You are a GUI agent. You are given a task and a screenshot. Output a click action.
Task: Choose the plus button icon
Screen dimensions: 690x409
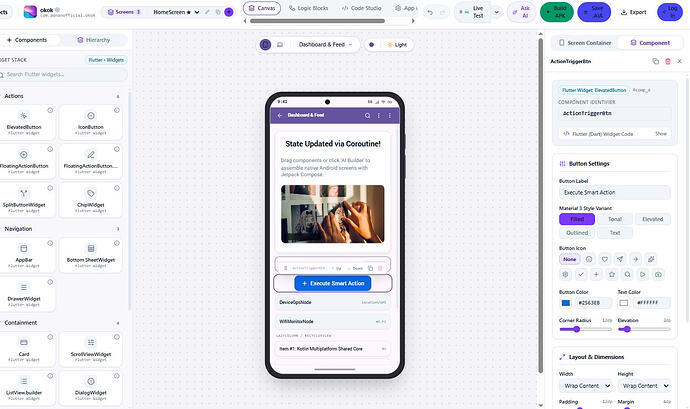[596, 274]
